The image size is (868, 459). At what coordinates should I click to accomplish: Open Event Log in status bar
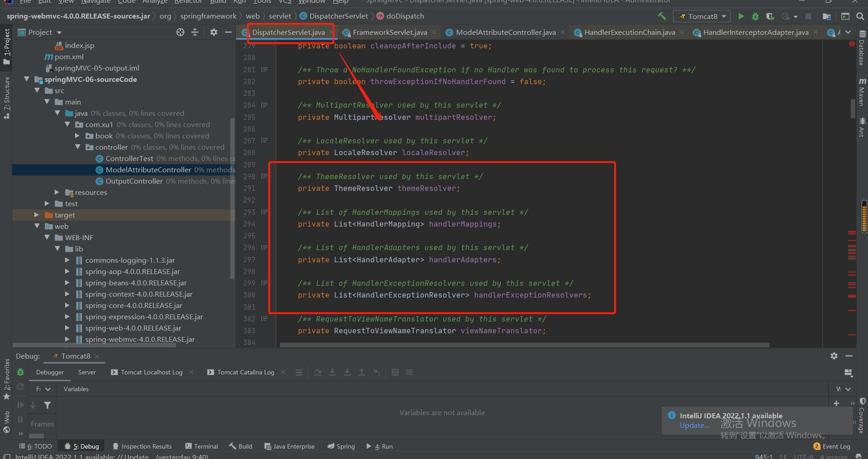coord(832,446)
